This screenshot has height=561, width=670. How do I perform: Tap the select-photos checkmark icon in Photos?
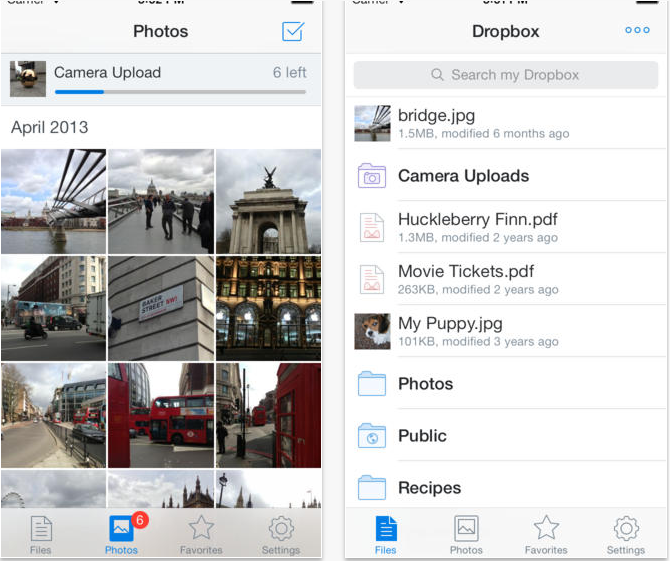pyautogui.click(x=293, y=31)
